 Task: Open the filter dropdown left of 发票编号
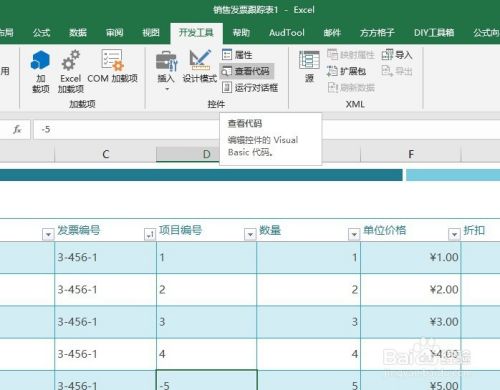(48, 234)
